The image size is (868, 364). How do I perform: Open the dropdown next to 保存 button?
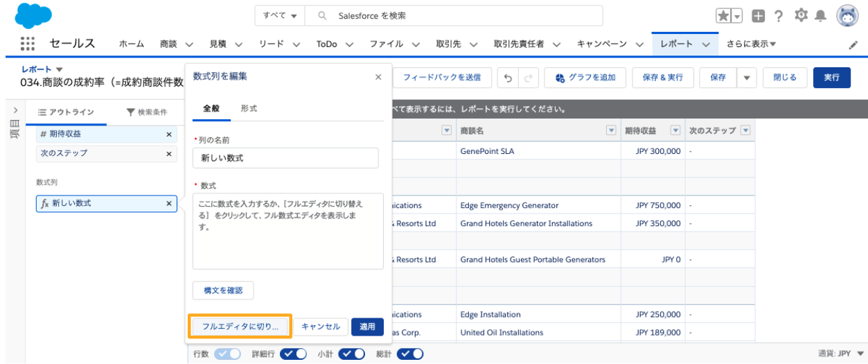pyautogui.click(x=747, y=78)
